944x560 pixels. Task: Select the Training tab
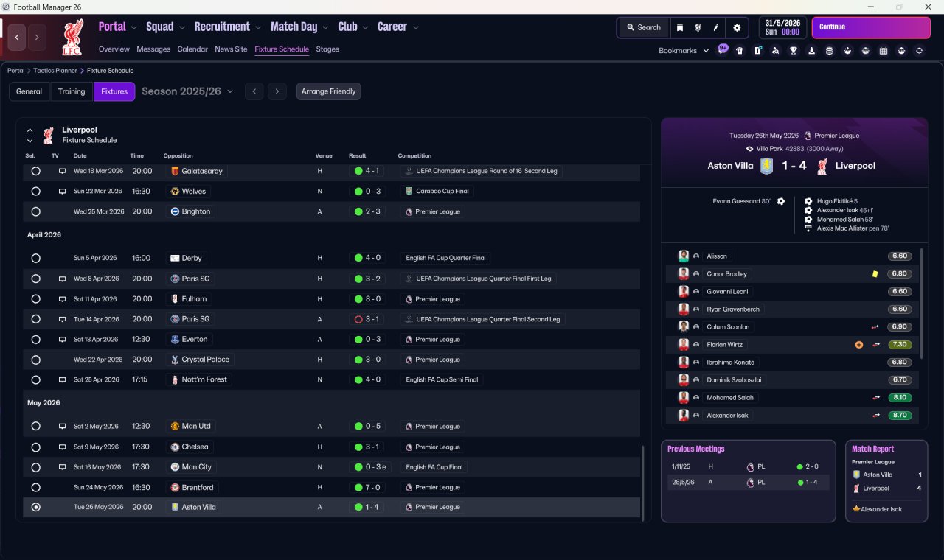click(x=72, y=91)
